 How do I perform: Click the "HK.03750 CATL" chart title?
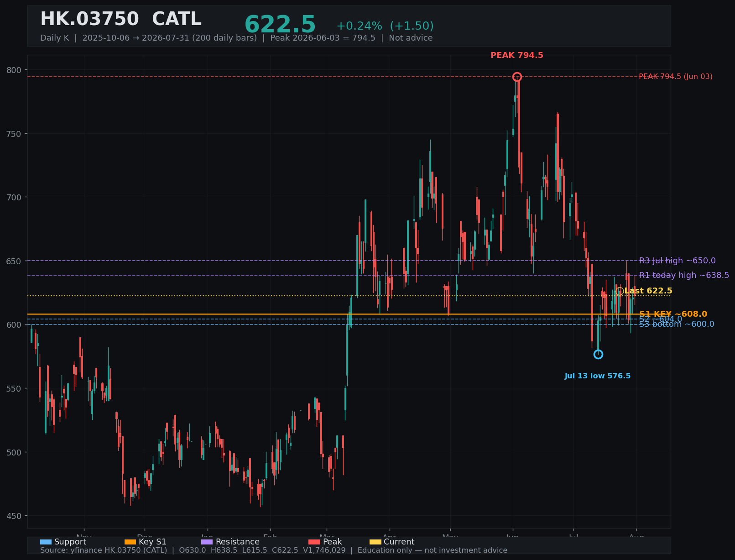[x=121, y=19]
